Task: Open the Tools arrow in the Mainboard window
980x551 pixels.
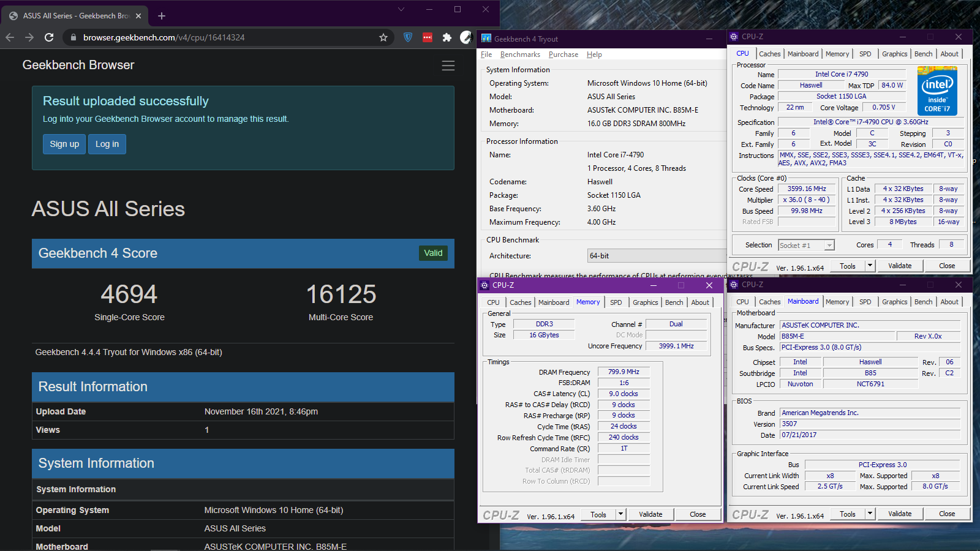Action: tap(870, 514)
